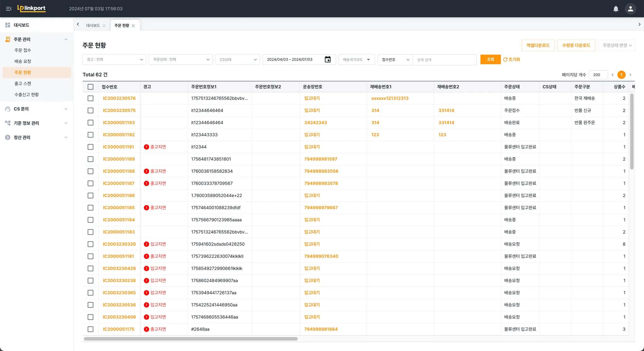
Task: Check the box for order IC2003230576
Action: pyautogui.click(x=91, y=98)
